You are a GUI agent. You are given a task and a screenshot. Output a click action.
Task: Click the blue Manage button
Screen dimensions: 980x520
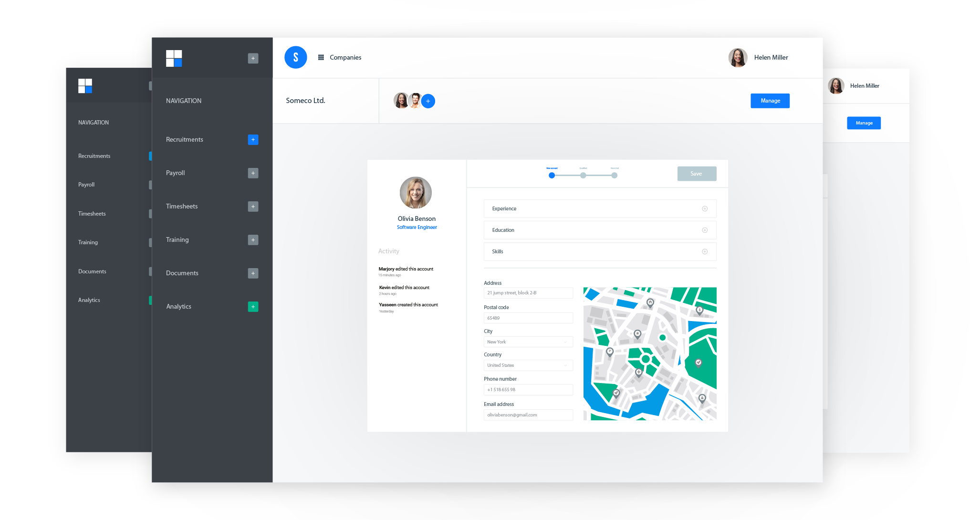coord(770,101)
